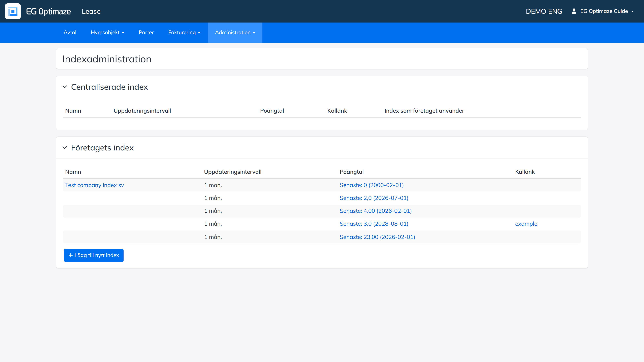Open Senaste: 2,0 (2026-07-01) score link
The image size is (644, 362).
coord(374,198)
